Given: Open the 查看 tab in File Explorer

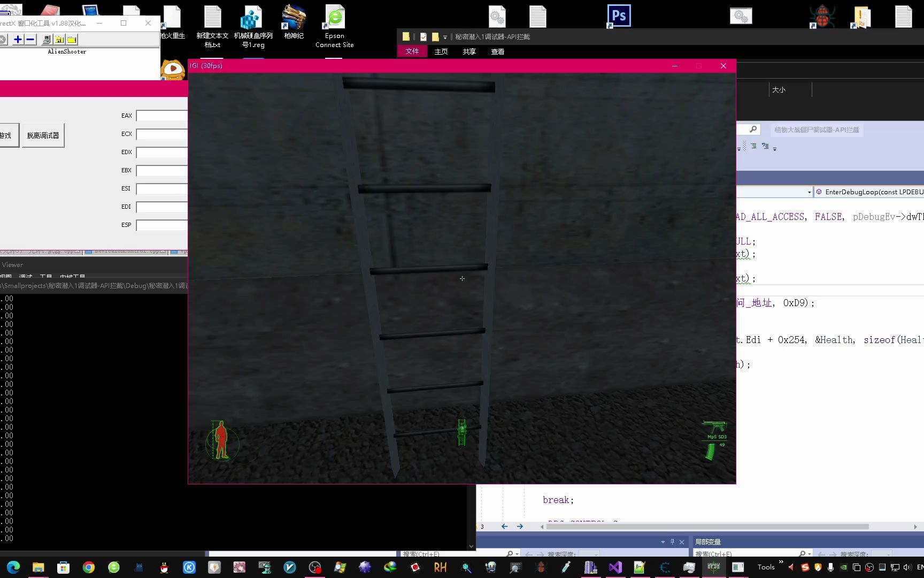Looking at the screenshot, I should click(498, 52).
